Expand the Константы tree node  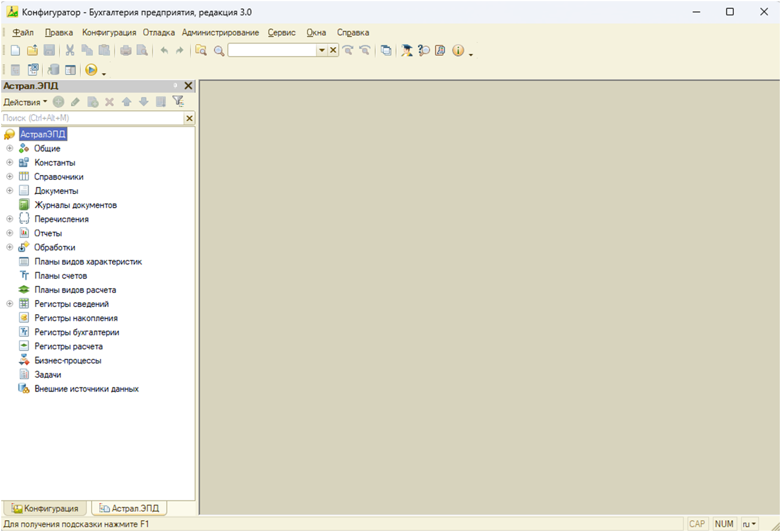(10, 162)
